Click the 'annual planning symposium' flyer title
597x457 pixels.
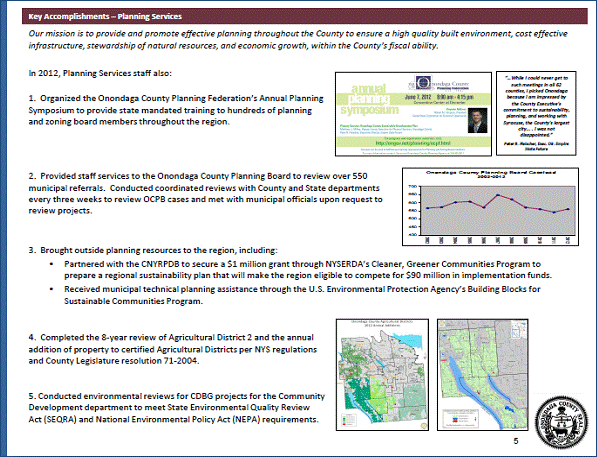369,99
